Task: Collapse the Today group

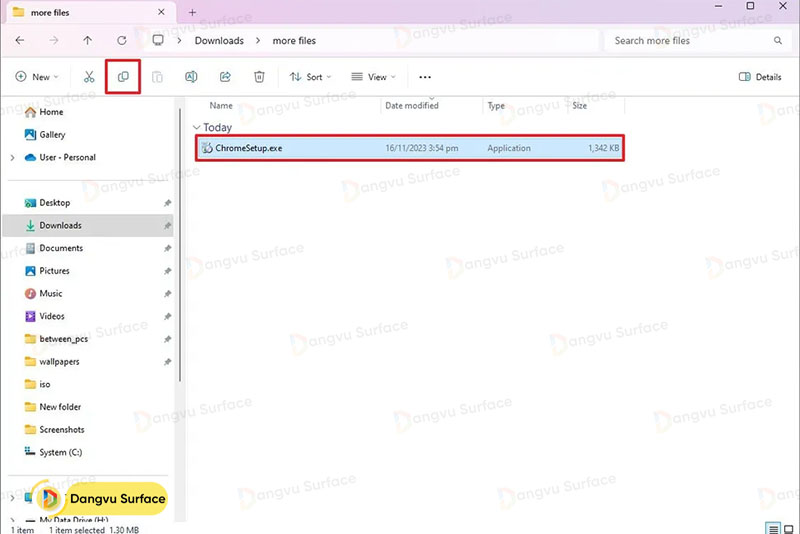Action: click(x=197, y=127)
